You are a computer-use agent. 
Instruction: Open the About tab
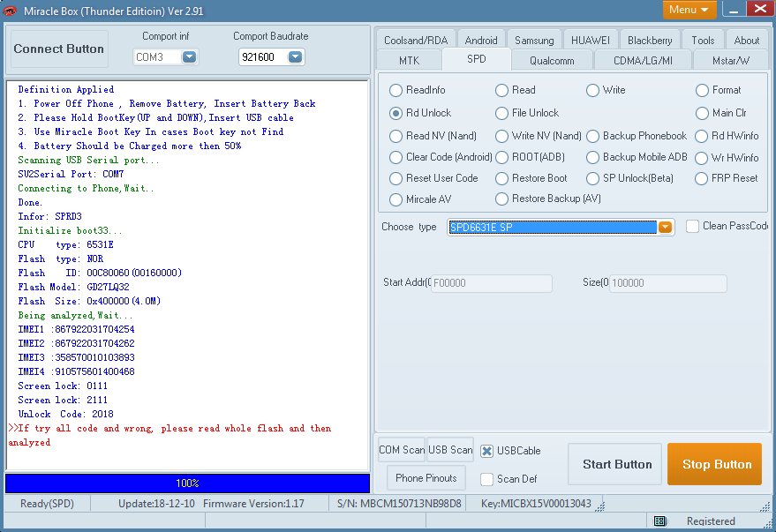point(746,40)
